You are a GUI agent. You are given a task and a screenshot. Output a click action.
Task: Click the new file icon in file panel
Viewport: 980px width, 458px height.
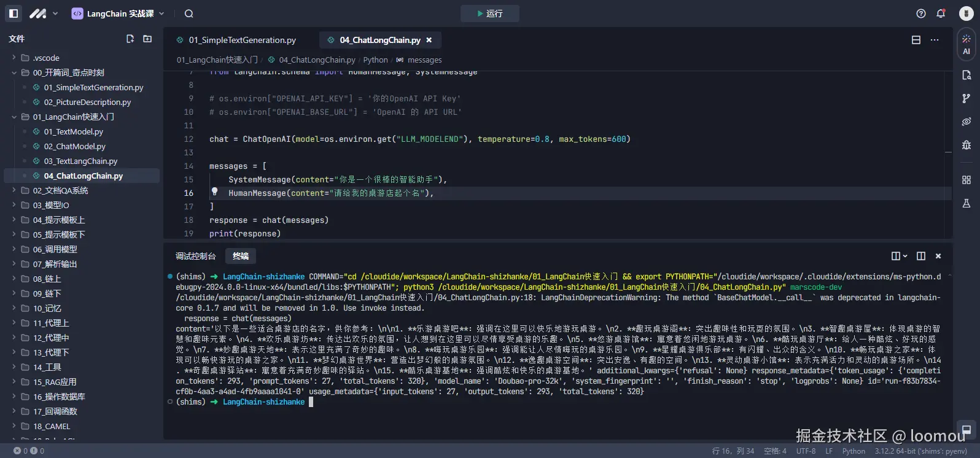[x=130, y=39]
